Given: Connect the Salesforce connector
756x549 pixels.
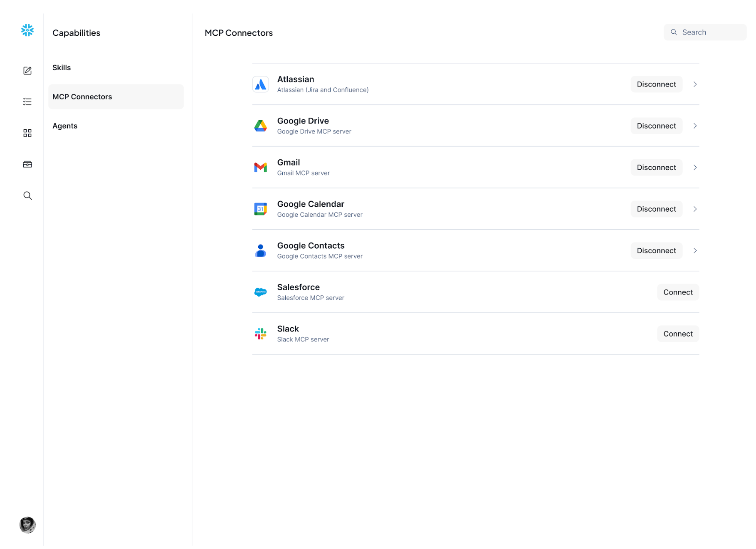Looking at the screenshot, I should pyautogui.click(x=678, y=292).
